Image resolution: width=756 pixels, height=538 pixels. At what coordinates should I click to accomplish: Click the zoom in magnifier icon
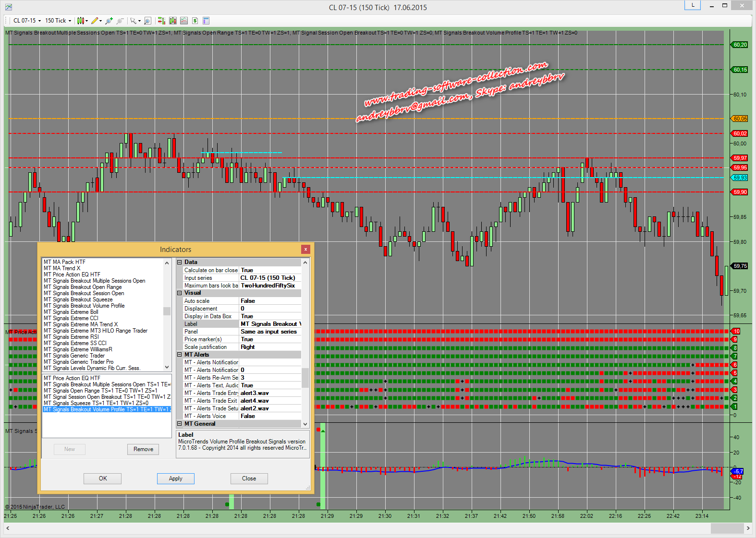(x=109, y=21)
